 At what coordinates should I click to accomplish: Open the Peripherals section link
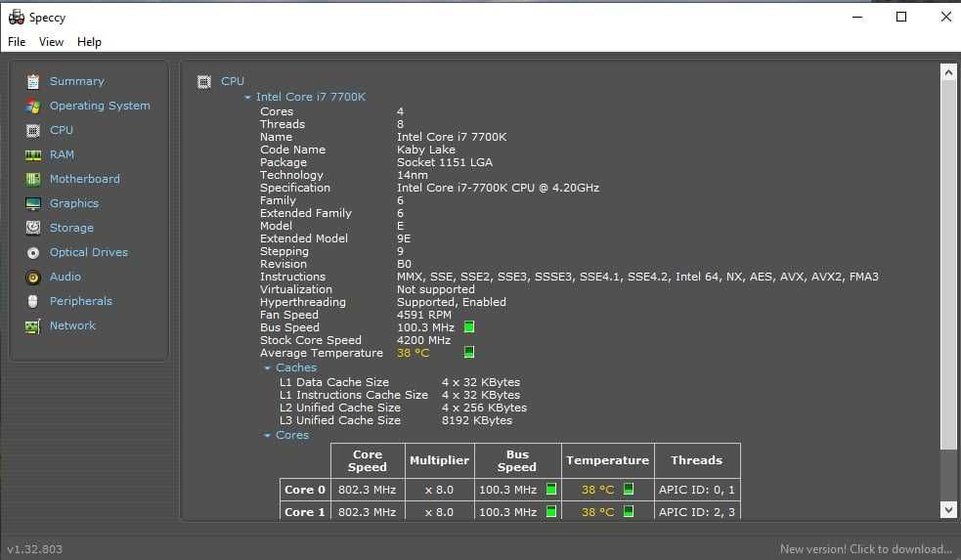coord(81,301)
